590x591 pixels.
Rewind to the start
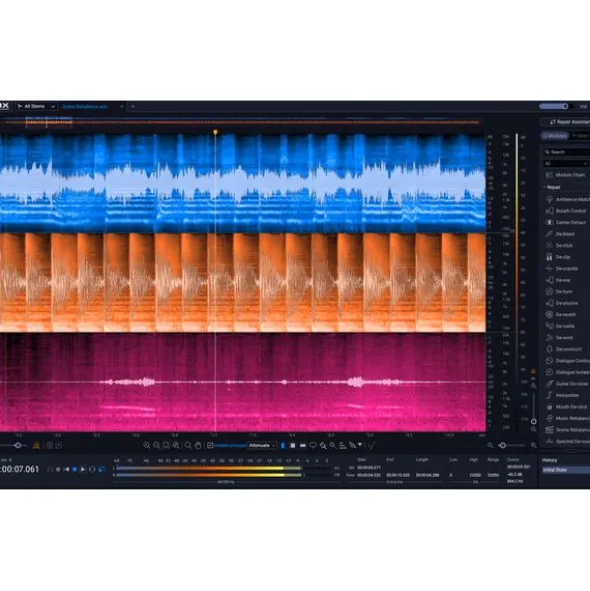pos(66,469)
